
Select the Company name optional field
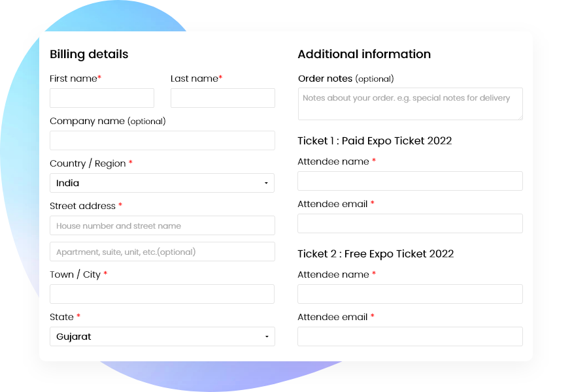coord(162,140)
